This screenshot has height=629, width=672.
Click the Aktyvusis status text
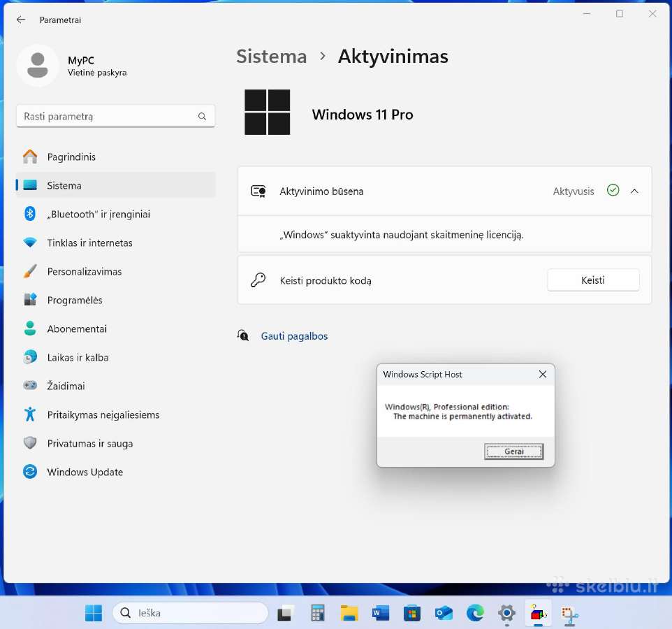[574, 191]
